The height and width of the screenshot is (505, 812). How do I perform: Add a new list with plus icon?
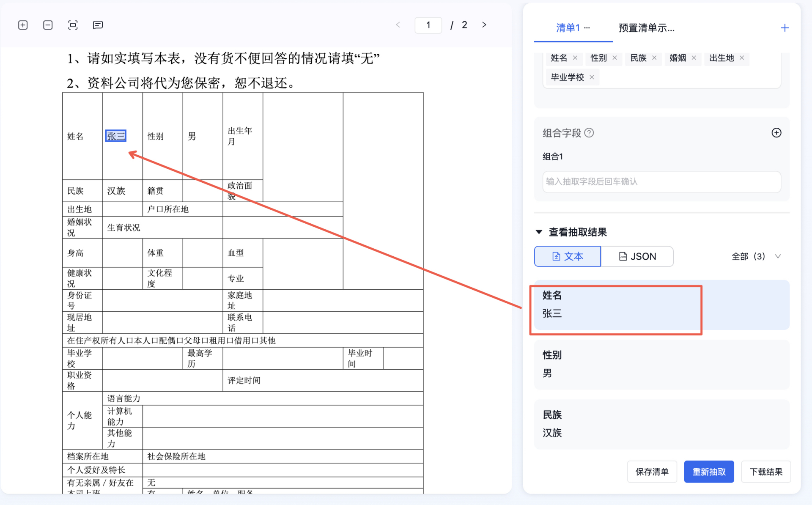click(785, 28)
